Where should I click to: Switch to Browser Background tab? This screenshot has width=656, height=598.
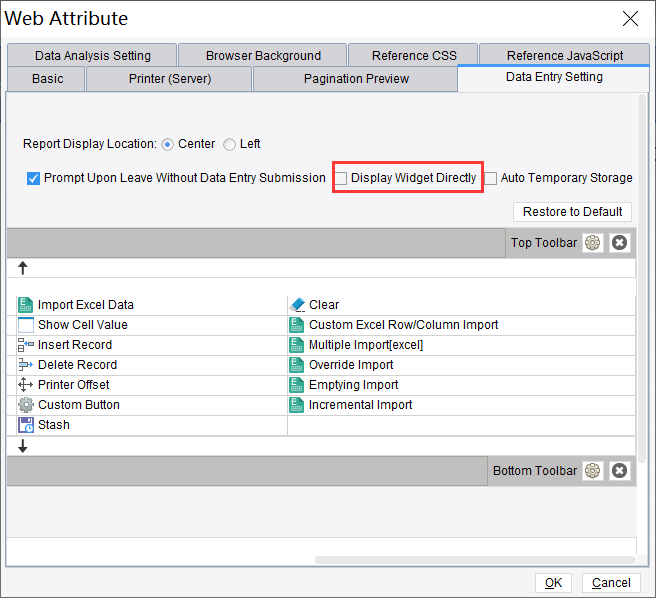coord(263,55)
